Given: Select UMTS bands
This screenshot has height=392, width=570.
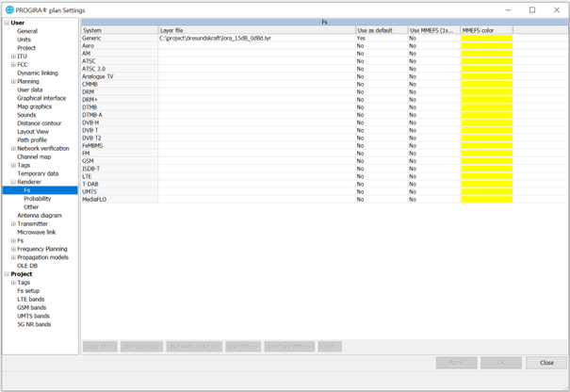Looking at the screenshot, I should coord(33,316).
